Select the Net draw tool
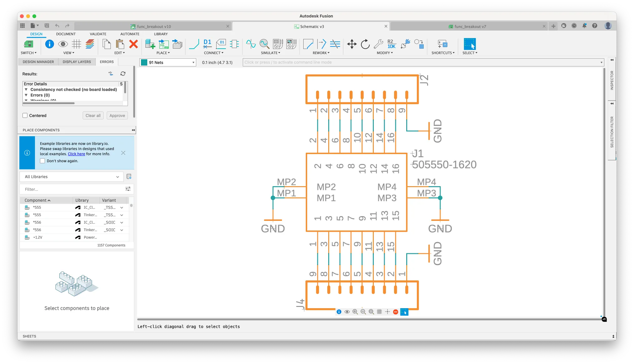This screenshot has width=634, height=364. [194, 44]
